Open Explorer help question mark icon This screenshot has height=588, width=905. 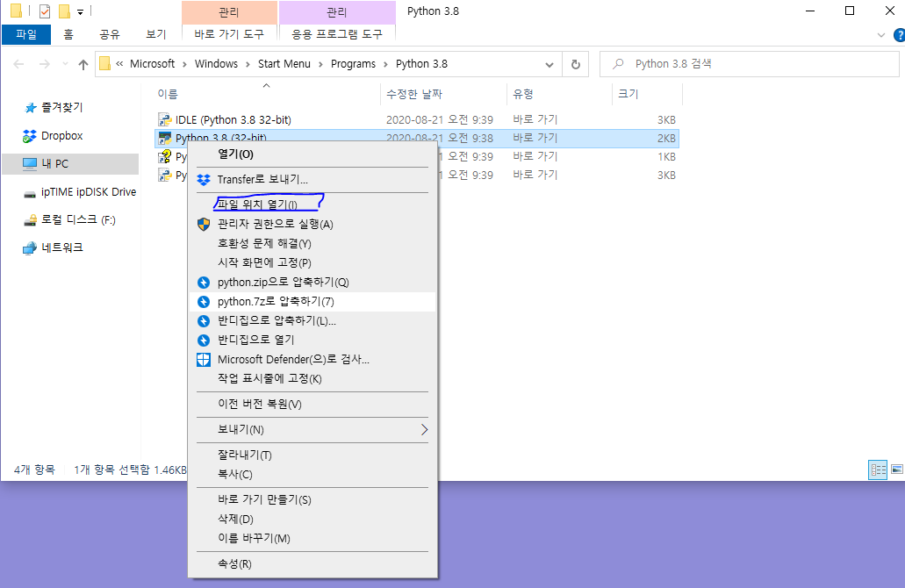click(x=899, y=35)
